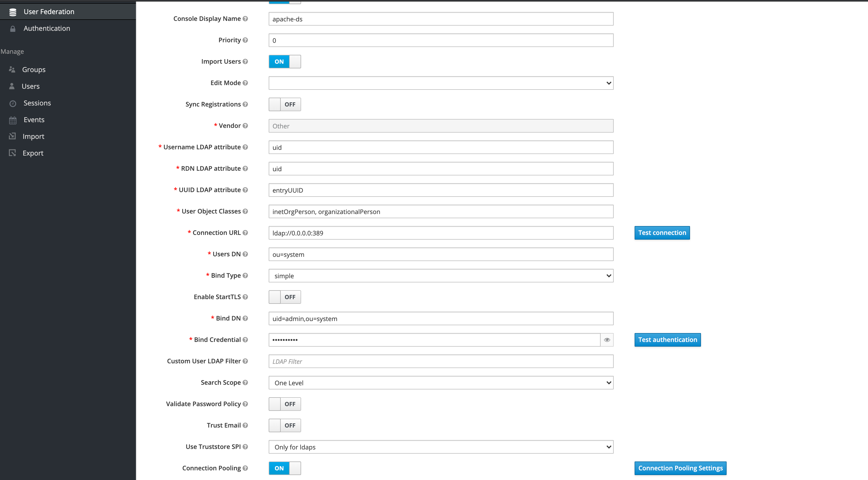The height and width of the screenshot is (480, 868).
Task: Click the help icon beside Use Truststore SPI
Action: click(x=245, y=447)
